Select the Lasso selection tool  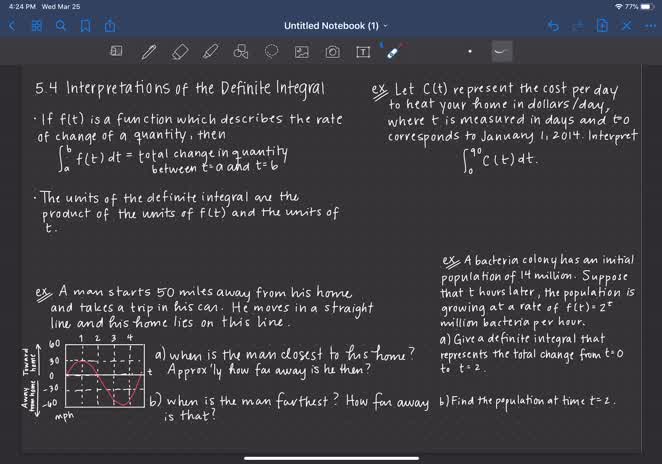point(272,50)
